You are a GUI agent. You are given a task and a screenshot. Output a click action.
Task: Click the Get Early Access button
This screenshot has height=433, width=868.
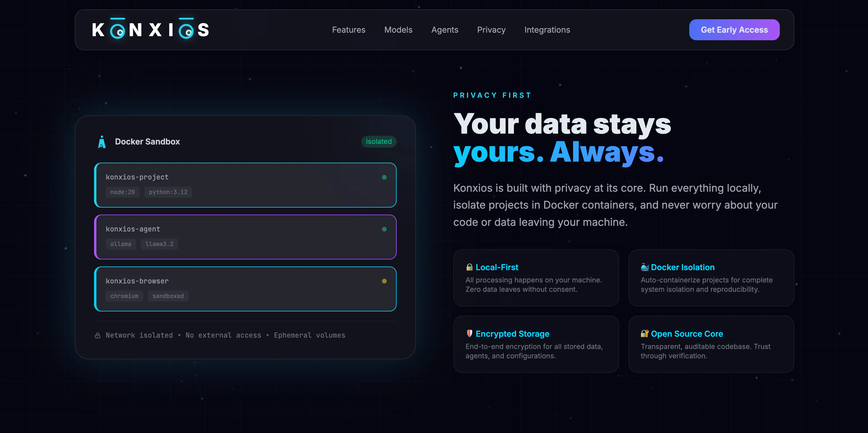click(x=734, y=30)
